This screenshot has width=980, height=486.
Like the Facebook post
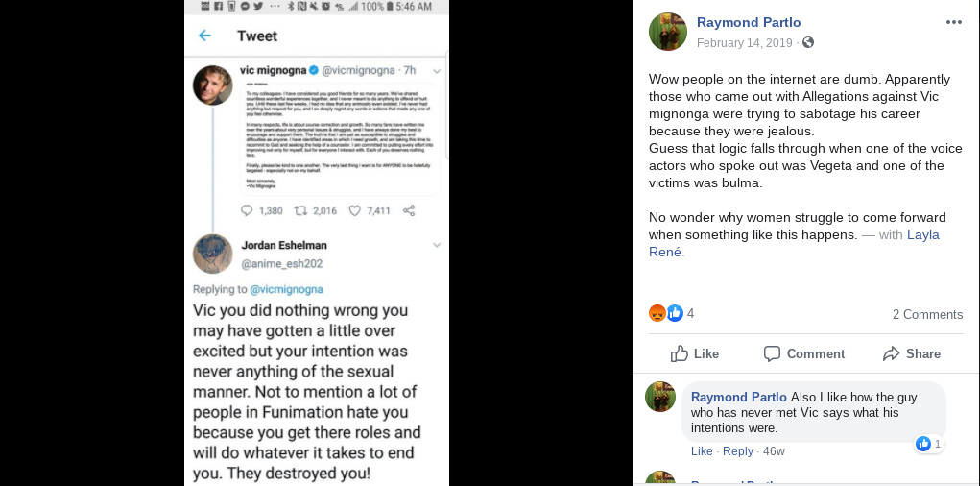click(694, 353)
